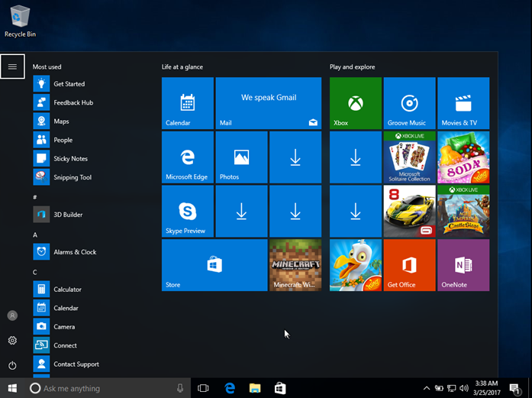Click the Windows Start button
The width and height of the screenshot is (532, 398).
point(12,388)
